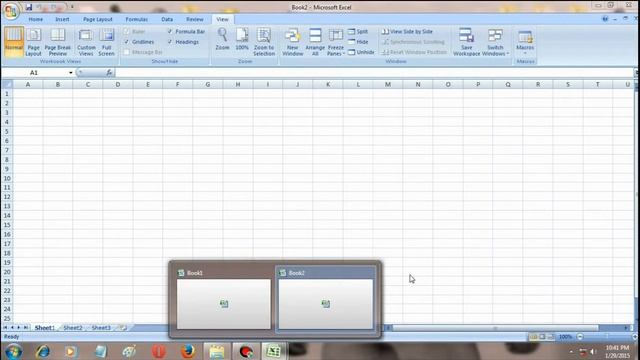The width and height of the screenshot is (640, 360).
Task: Click the first sheet navigation arrow
Action: click(x=5, y=327)
